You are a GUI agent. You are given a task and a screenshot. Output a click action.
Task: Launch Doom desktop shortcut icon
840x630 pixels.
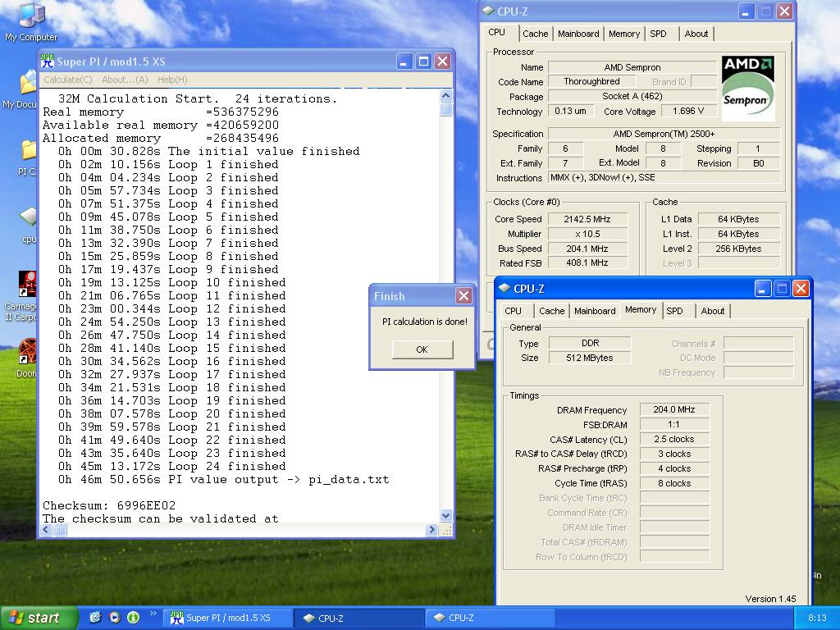click(27, 351)
